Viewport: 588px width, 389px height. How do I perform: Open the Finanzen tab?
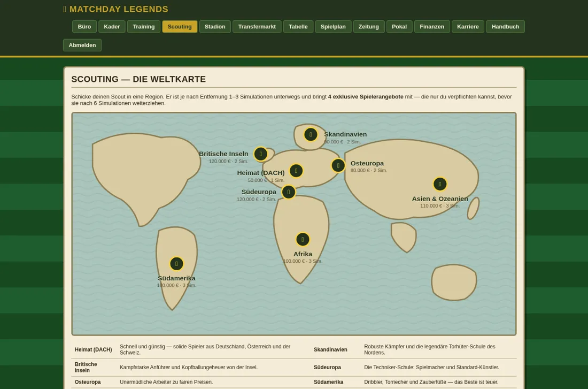432,27
